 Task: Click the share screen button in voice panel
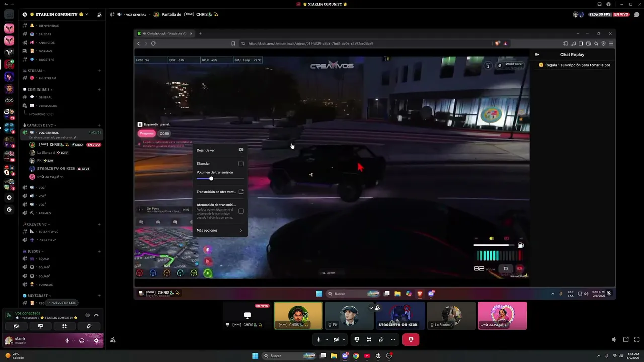tap(40, 326)
